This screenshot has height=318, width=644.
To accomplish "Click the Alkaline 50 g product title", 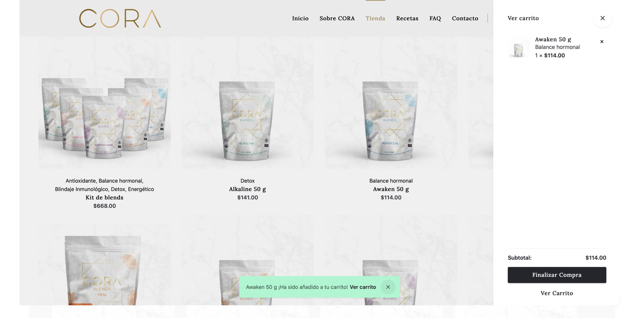I will (x=248, y=189).
